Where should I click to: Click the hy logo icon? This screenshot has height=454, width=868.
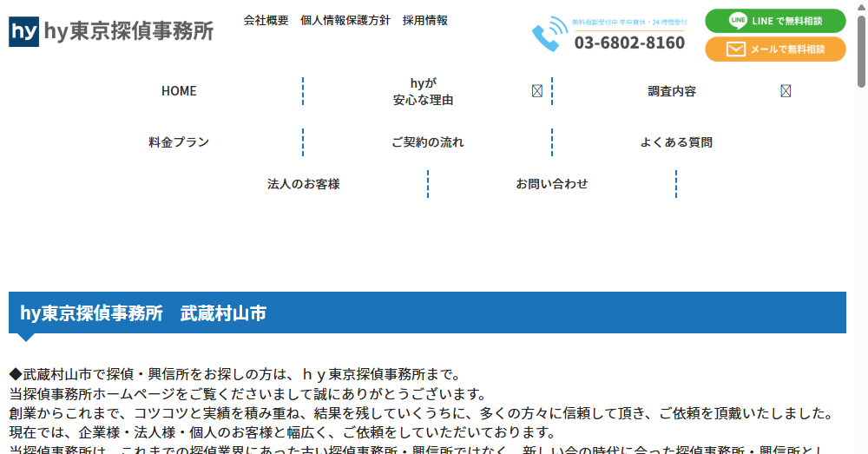[24, 32]
